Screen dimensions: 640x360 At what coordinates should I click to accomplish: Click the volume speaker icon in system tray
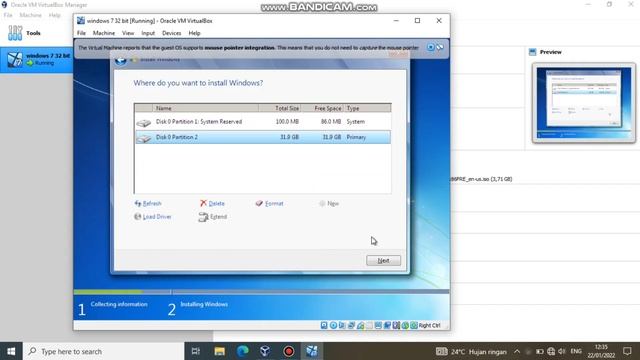[562, 351]
